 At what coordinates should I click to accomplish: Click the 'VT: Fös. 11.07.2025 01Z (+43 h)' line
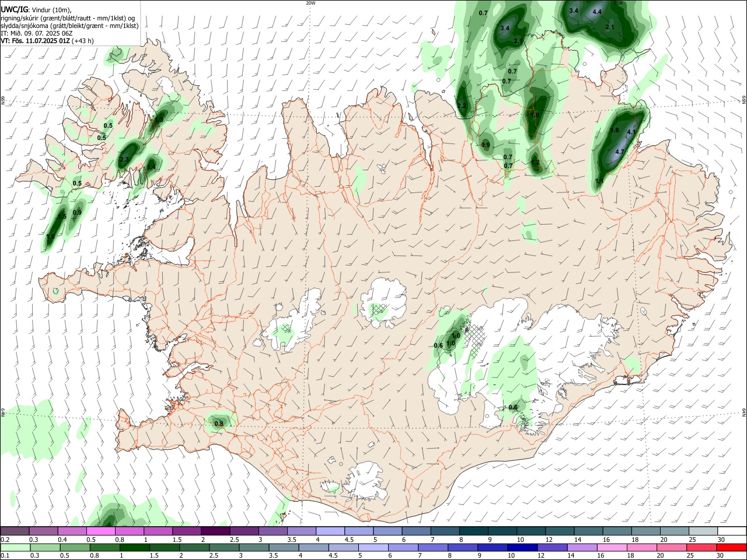tap(47, 41)
